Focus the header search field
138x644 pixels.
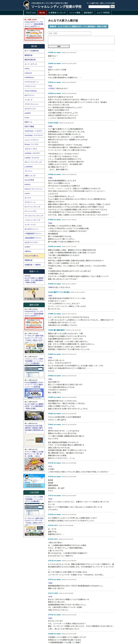pos(99,7)
